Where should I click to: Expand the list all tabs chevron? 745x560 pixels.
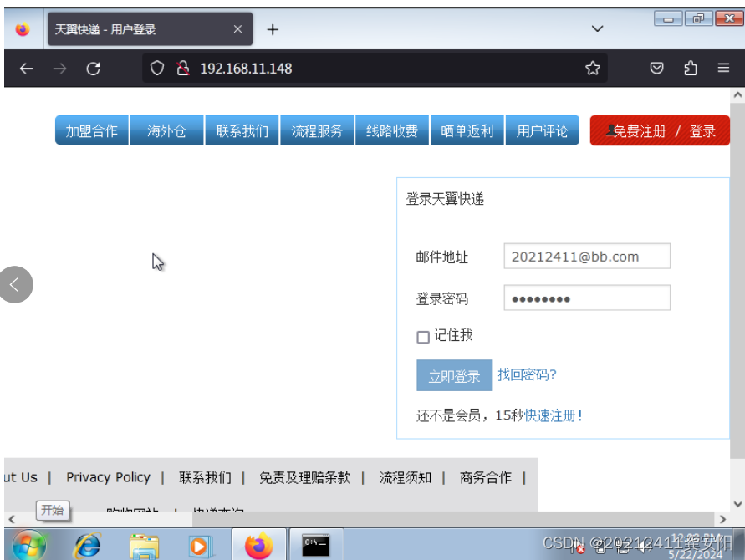point(597,29)
